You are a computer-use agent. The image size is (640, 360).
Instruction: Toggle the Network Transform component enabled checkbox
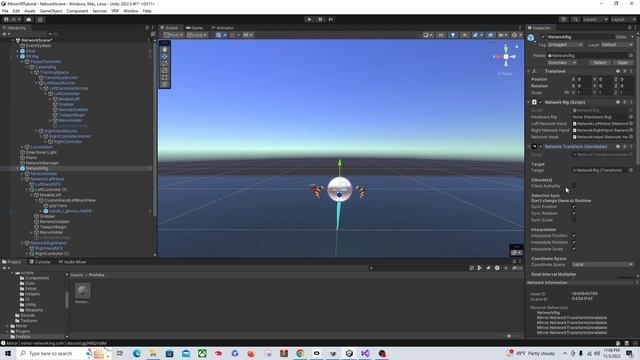tap(541, 147)
